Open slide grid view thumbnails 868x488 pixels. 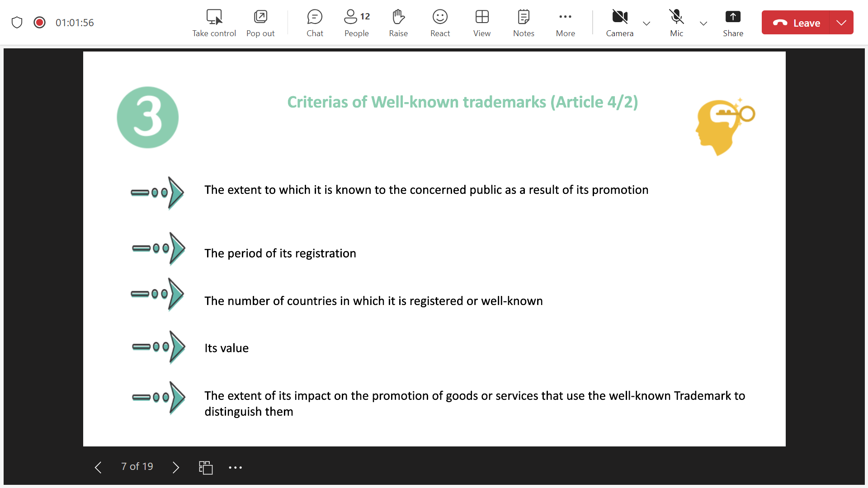(x=206, y=467)
